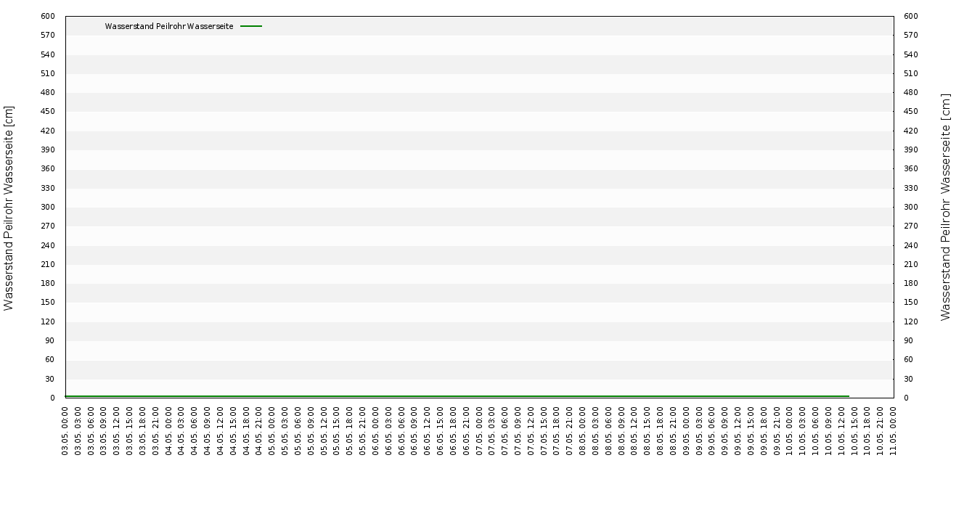Click time label 05.05. 00:00
The image size is (980, 508).
(x=272, y=431)
